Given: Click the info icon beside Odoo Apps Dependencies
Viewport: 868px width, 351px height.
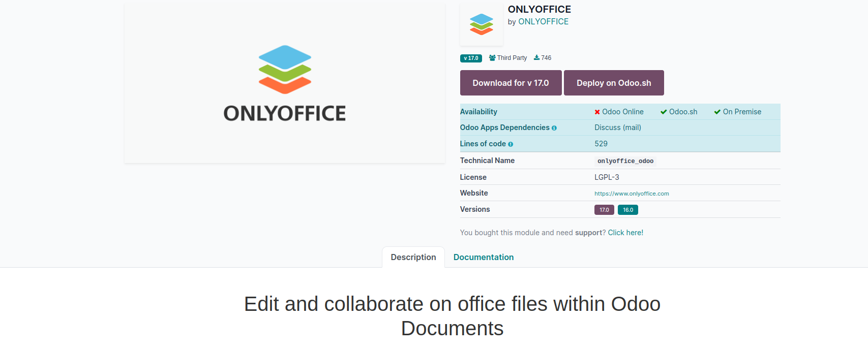Looking at the screenshot, I should 554,128.
